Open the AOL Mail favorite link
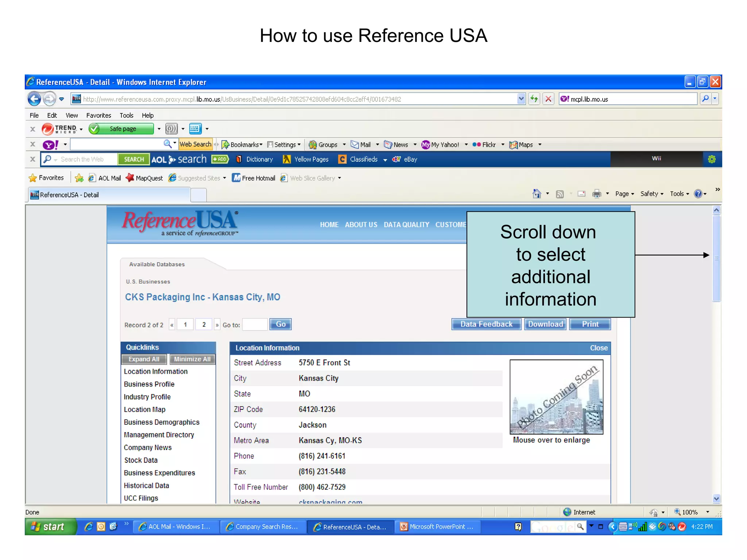This screenshot has width=747, height=560. [105, 178]
